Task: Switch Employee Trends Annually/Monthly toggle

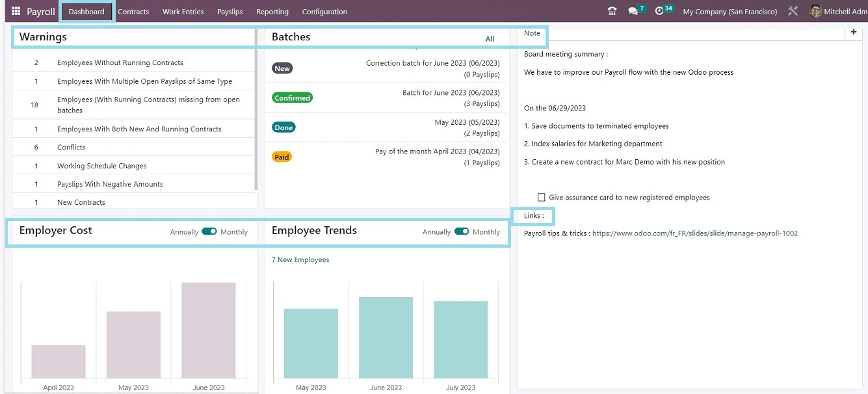Action: 462,231
